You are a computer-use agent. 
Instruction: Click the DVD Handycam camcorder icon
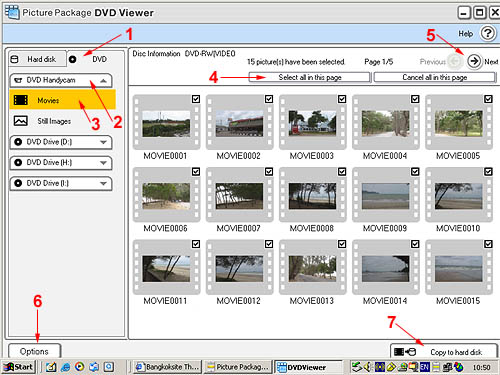click(x=19, y=80)
